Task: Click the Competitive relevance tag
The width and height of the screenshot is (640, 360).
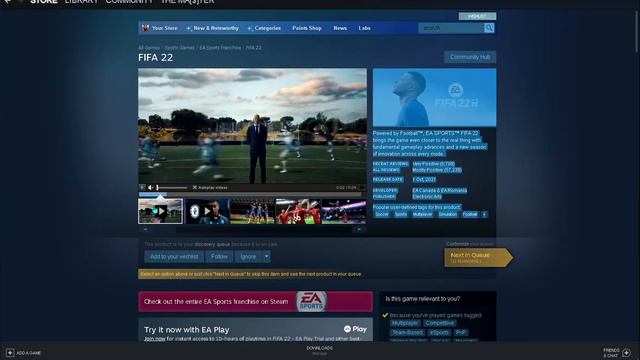Action: [x=439, y=323]
